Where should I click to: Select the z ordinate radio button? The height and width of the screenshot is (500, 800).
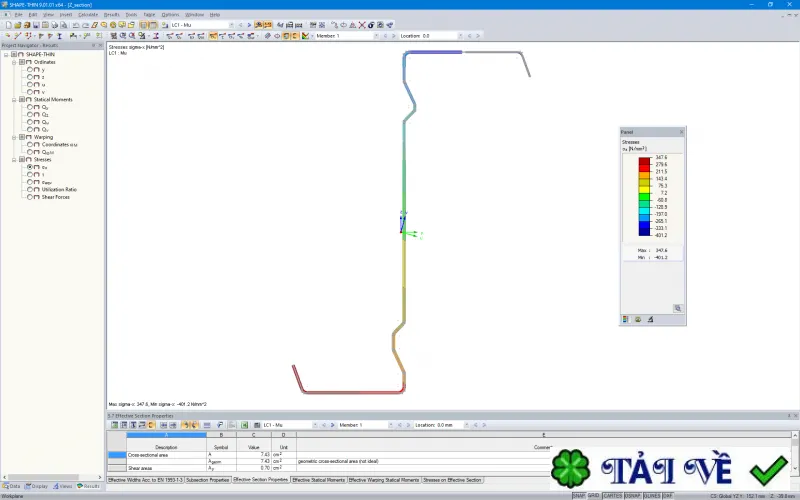(x=30, y=77)
